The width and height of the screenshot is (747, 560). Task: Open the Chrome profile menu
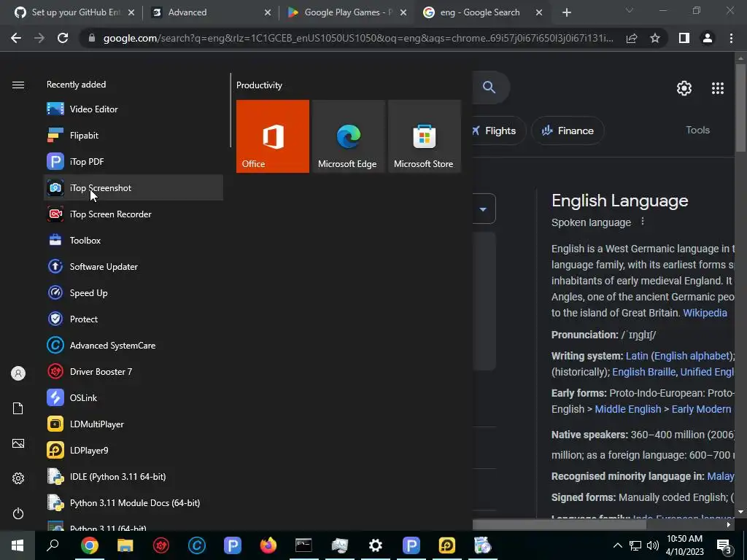coord(708,38)
